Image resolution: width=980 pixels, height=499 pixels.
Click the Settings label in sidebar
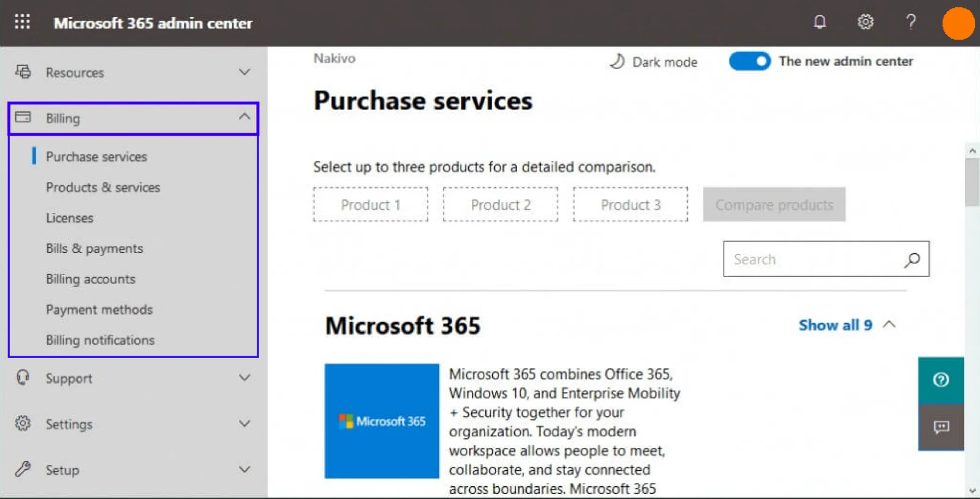69,424
